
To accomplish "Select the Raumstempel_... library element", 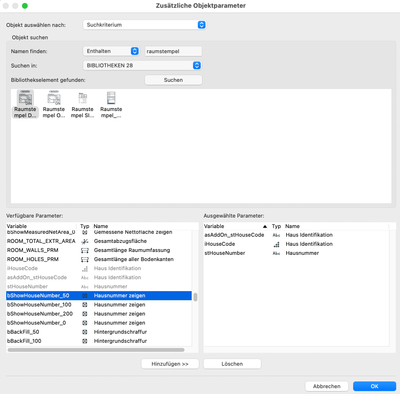I will point(111,104).
